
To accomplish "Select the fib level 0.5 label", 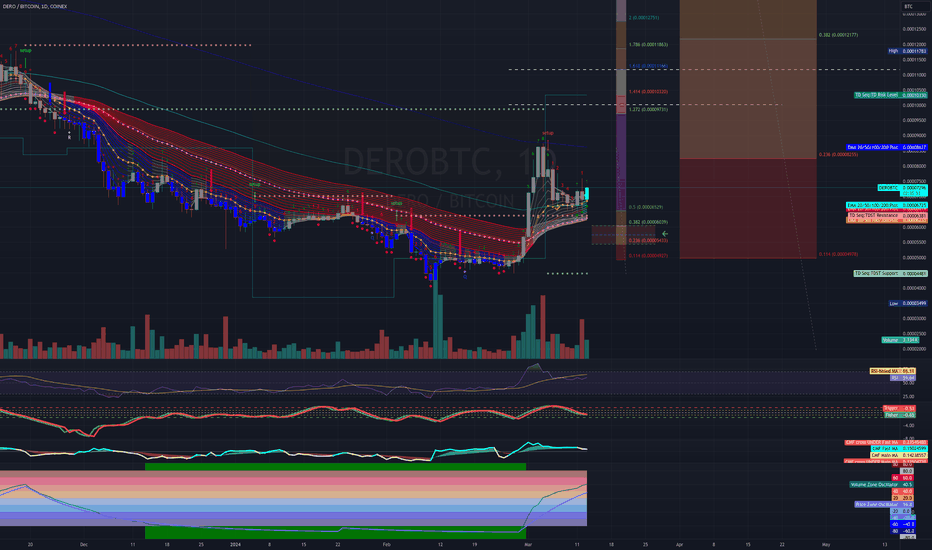I will 646,207.
